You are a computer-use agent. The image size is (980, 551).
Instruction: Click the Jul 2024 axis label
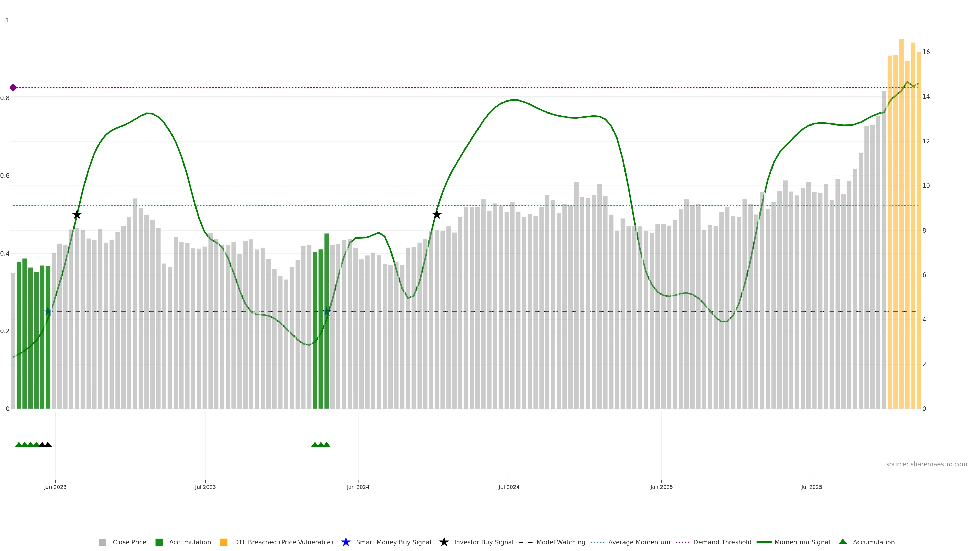coord(509,487)
